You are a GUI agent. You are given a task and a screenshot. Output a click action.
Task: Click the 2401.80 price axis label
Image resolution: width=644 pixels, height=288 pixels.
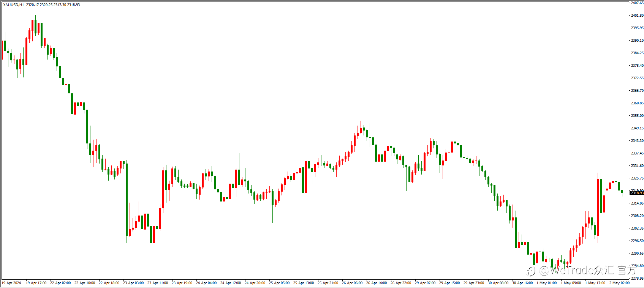point(637,16)
